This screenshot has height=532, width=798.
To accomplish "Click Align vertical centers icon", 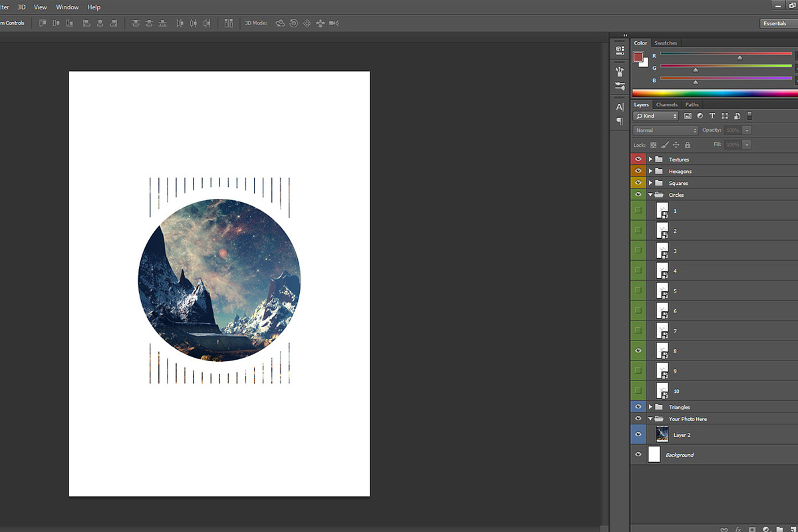I will point(56,23).
